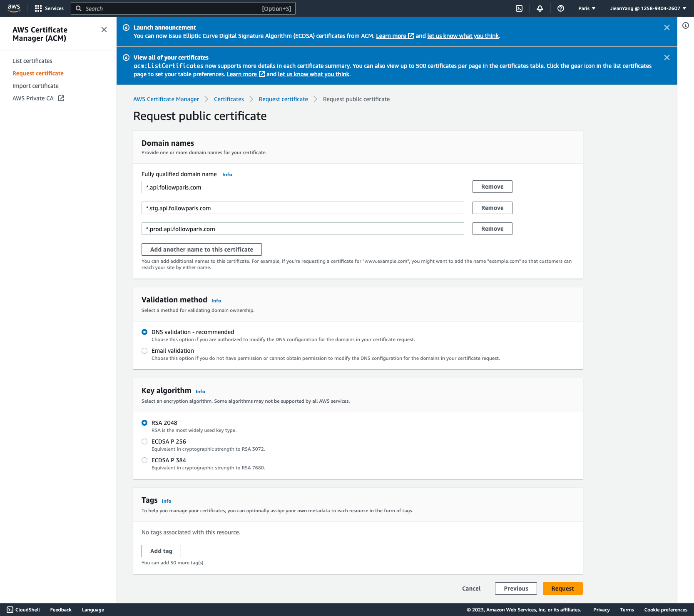Click the *.stg.api.followparis.com domain field
The height and width of the screenshot is (616, 694).
click(303, 208)
